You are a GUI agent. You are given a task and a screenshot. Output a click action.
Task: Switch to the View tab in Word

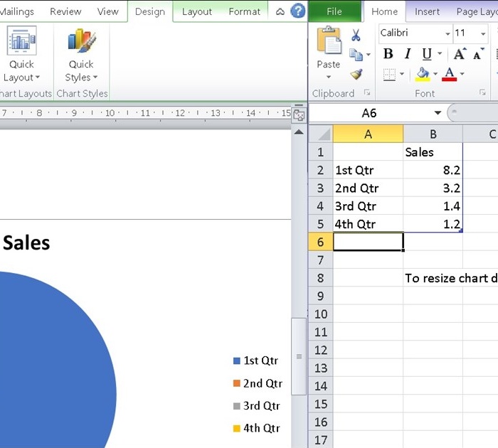107,12
